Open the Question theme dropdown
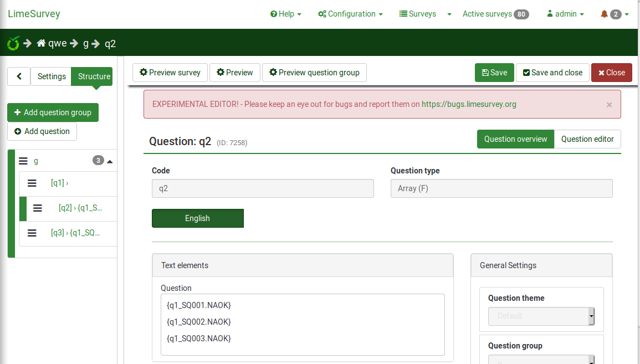 coord(541,316)
